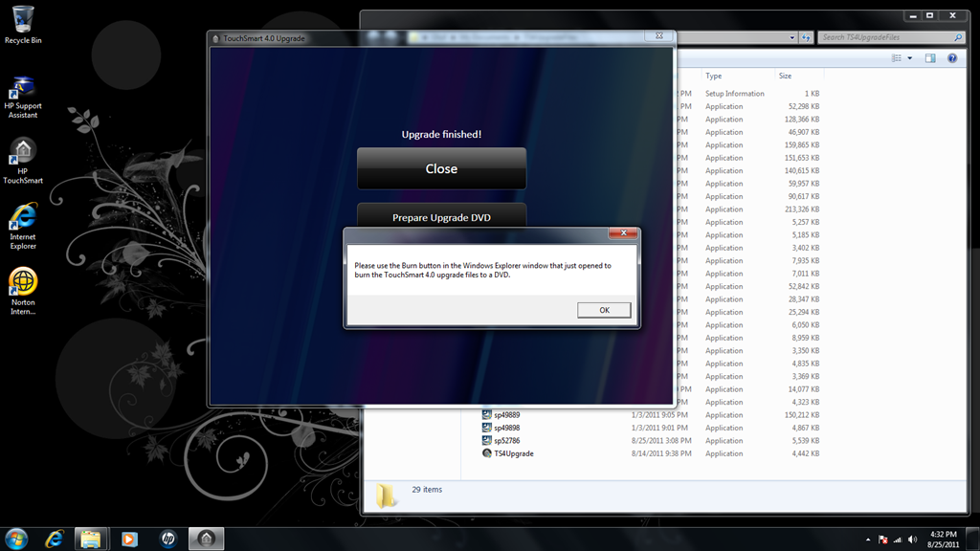Click the sp49889 file icon
980x551 pixels.
tap(487, 415)
